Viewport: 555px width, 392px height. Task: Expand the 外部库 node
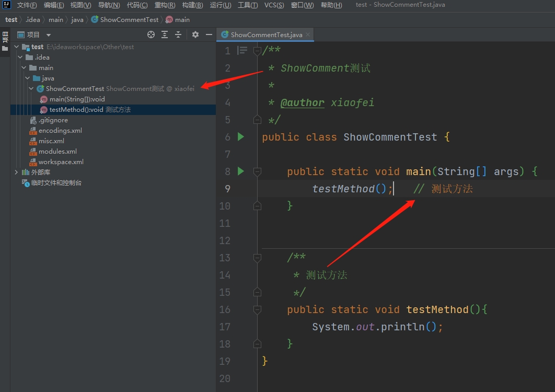17,172
